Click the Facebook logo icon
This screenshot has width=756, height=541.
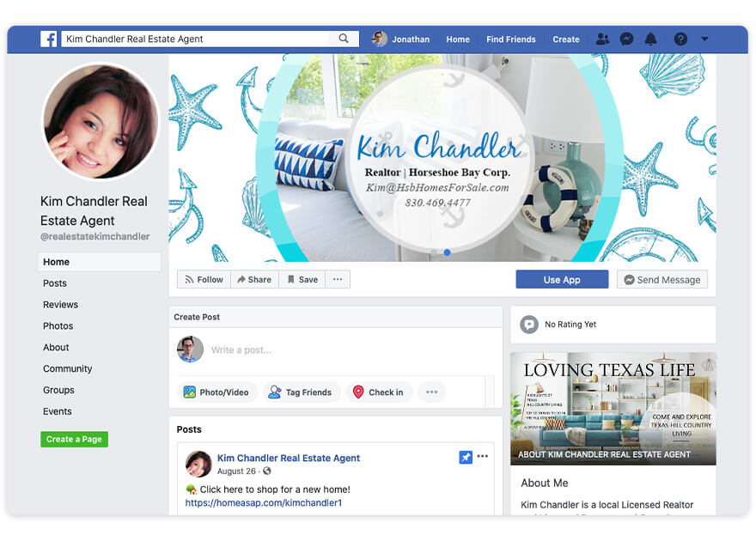coord(49,39)
